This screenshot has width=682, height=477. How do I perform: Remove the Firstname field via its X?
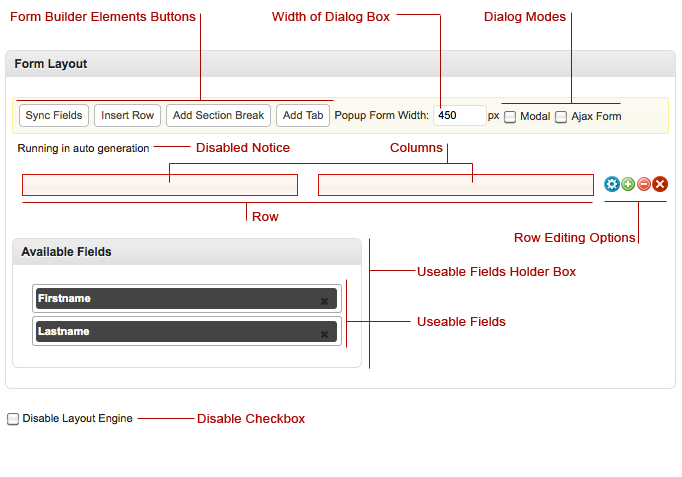click(324, 301)
